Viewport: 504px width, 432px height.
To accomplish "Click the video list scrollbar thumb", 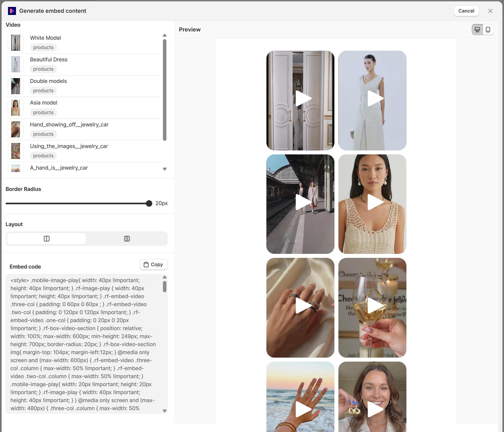I will click(x=165, y=90).
